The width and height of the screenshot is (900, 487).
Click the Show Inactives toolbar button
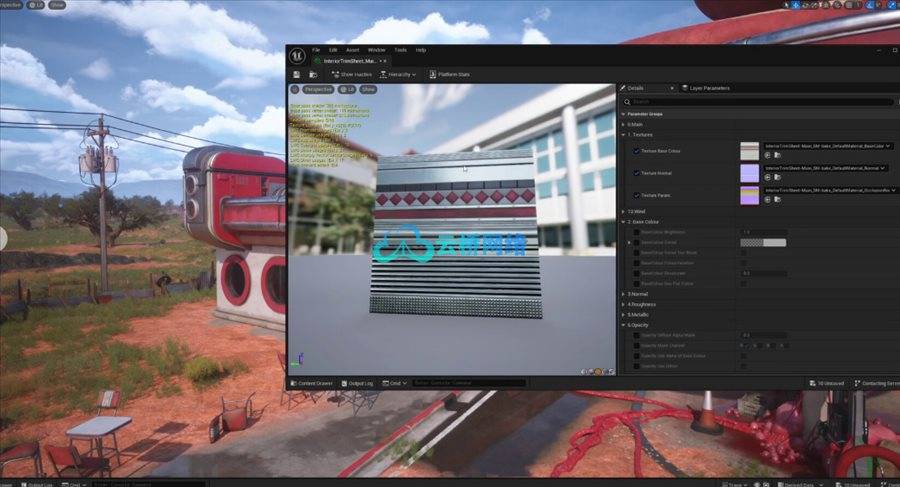click(351, 74)
